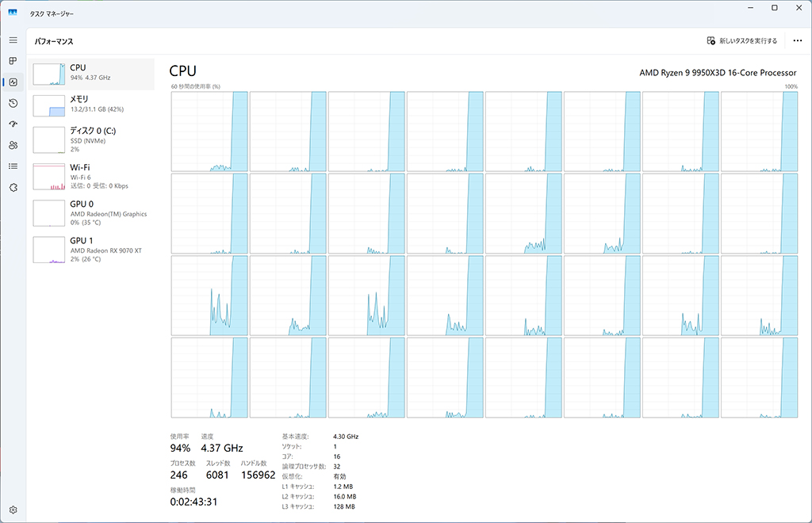Maximize the Task Manager window
Image resolution: width=812 pixels, height=523 pixels.
point(774,8)
